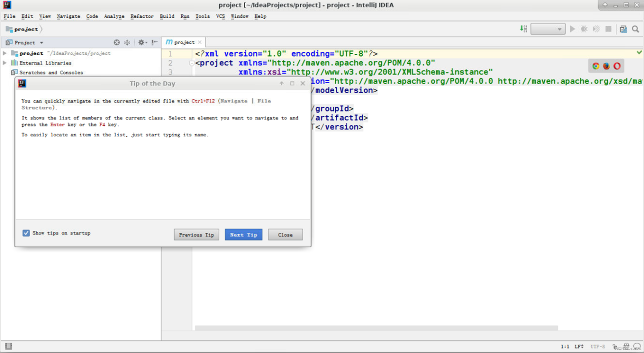
Task: Open the Tools menu
Action: pos(202,16)
